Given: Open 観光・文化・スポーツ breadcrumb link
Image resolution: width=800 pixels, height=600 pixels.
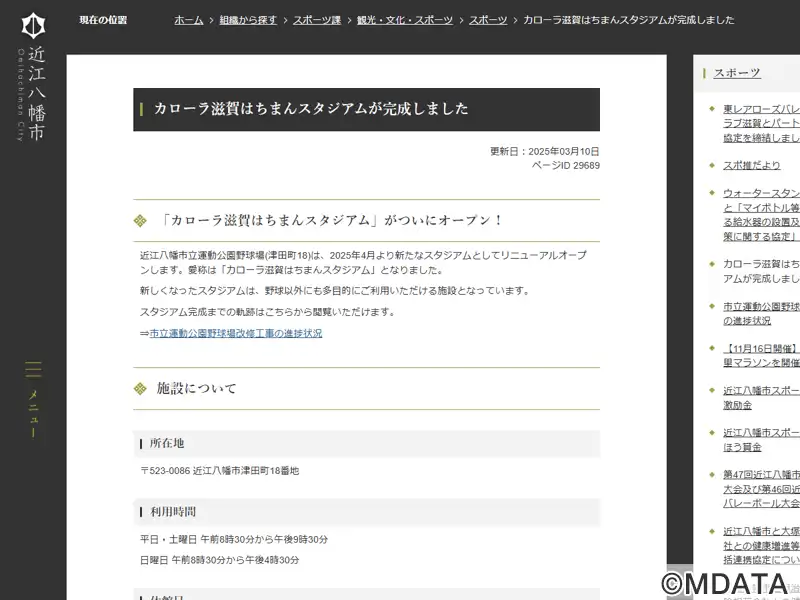Looking at the screenshot, I should (405, 20).
